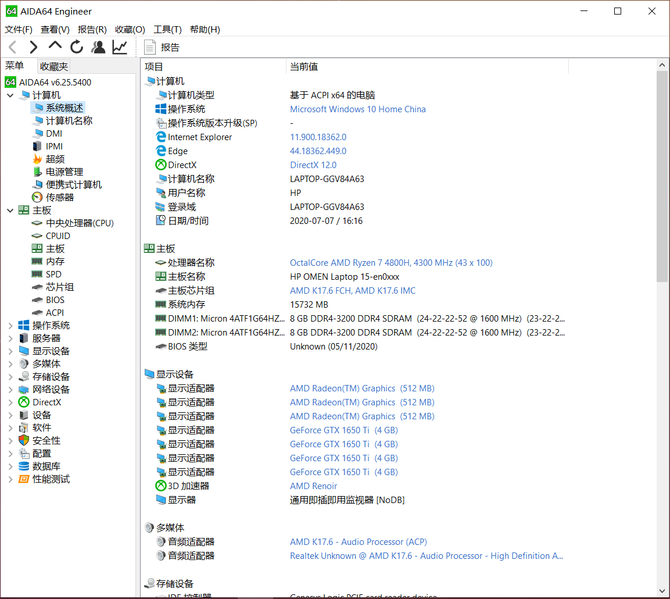Select 电源管理 in the sidebar tree
Screen dimensions: 670x599
coord(64,172)
